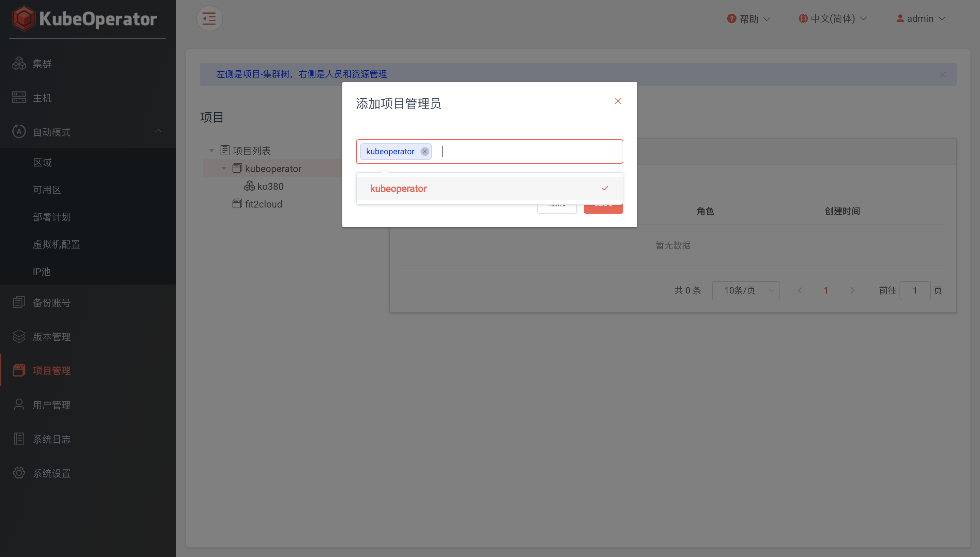Toggle kubeoperator option in dropdown list

489,188
